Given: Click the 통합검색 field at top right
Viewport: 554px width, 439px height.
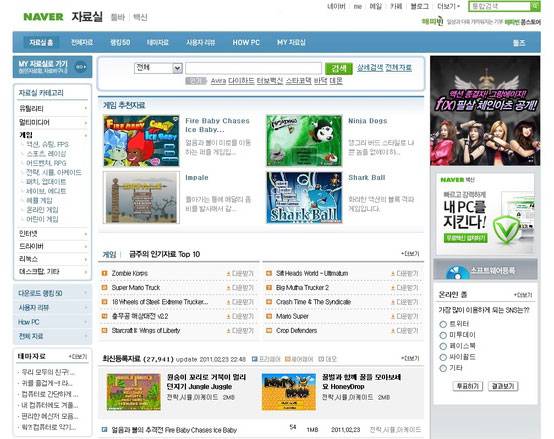Looking at the screenshot, I should (500, 6).
